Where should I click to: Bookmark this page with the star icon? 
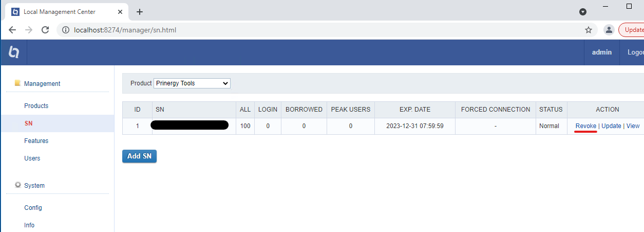click(589, 30)
